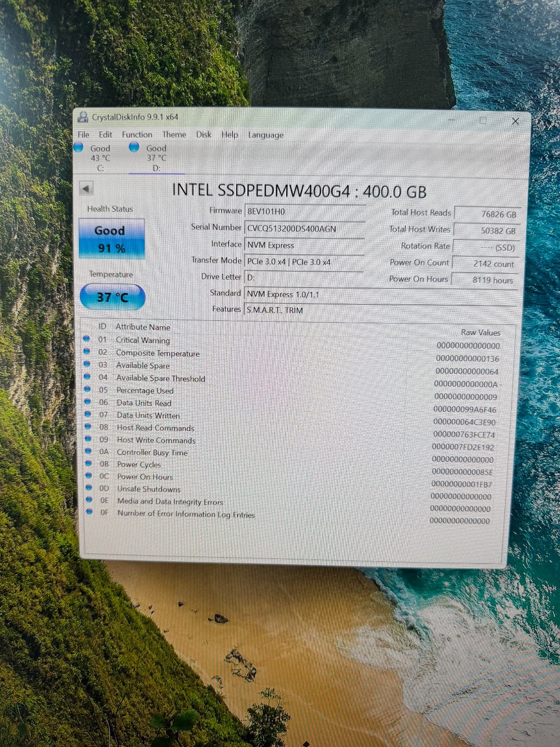Click the C: drive blue status orb
Screen dimensions: 560x747
pos(78,148)
